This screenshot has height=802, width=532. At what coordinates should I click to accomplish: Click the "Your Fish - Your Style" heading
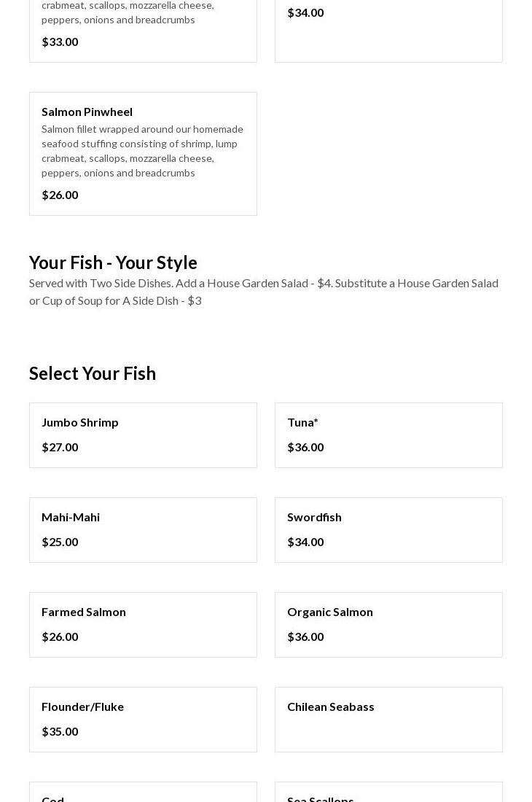pyautogui.click(x=113, y=262)
